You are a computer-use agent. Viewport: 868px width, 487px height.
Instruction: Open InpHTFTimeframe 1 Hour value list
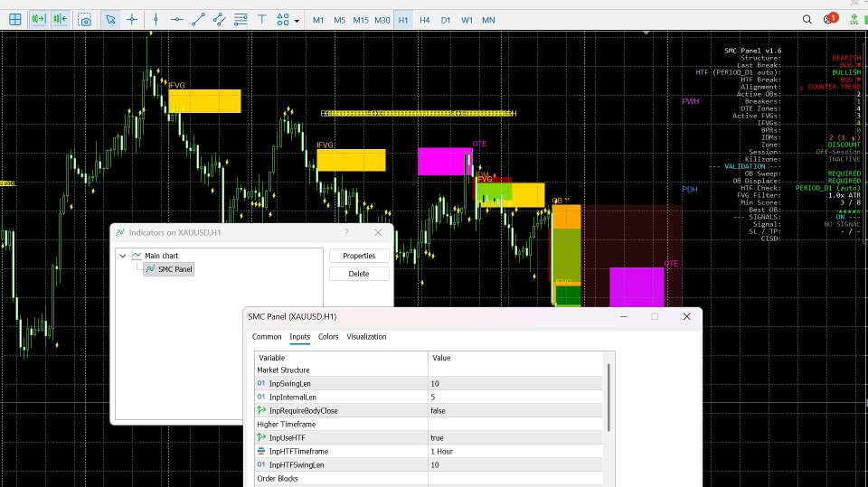(516, 451)
